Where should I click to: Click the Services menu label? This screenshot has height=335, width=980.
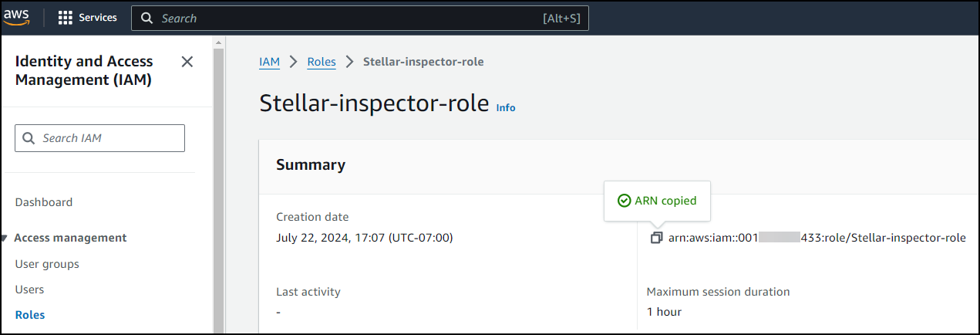pos(98,18)
